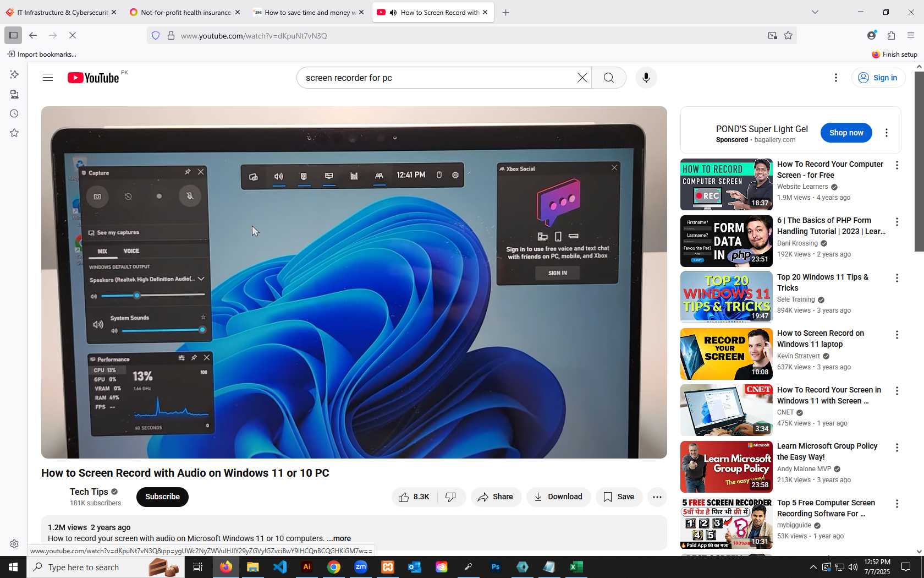Image resolution: width=924 pixels, height=578 pixels.
Task: Open the Firefox account icon
Action: coord(871,35)
